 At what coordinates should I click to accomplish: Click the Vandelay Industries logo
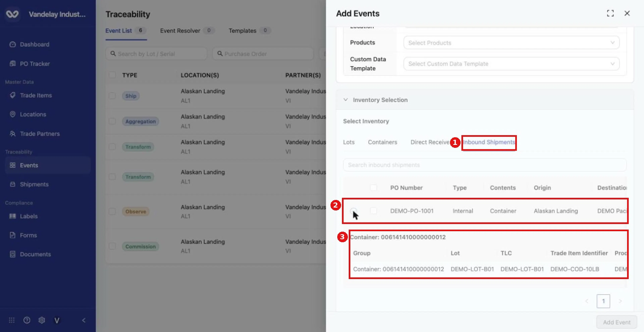pyautogui.click(x=12, y=14)
